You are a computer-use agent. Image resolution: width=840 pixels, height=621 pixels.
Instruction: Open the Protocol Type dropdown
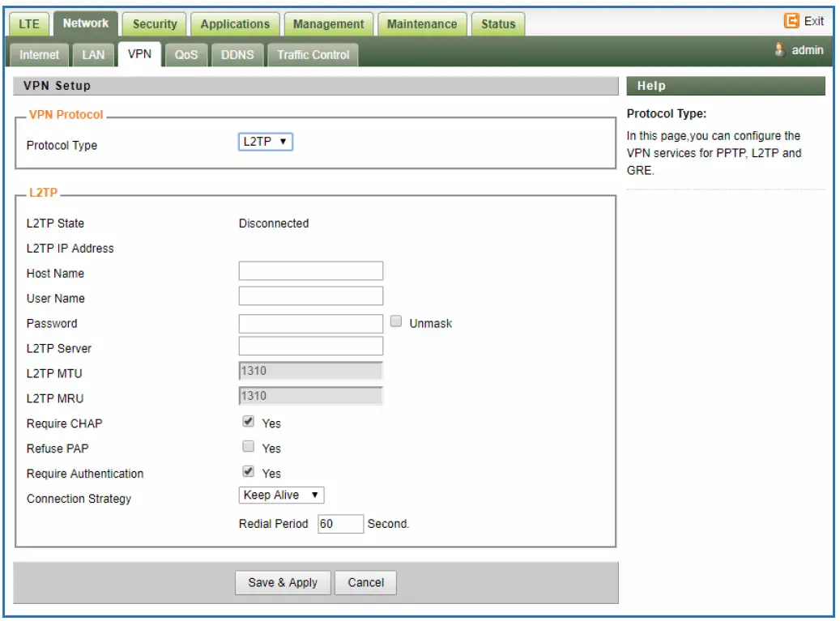[265, 142]
